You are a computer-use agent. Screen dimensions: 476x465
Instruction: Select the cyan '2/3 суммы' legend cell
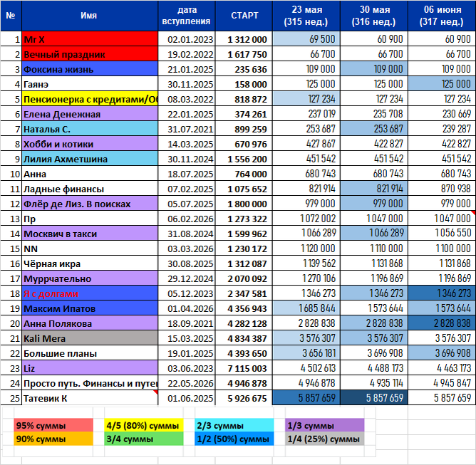[234, 425]
